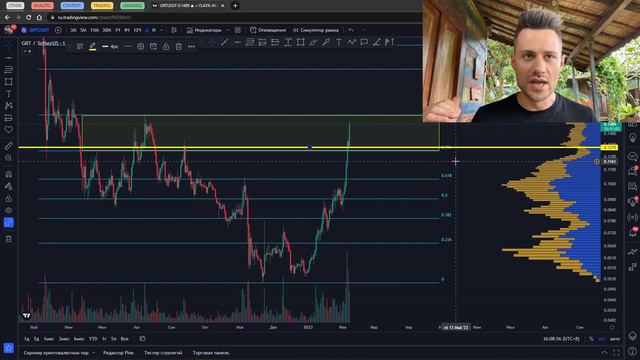Pick the callout tool from favorites toolbar

[x=364, y=42]
